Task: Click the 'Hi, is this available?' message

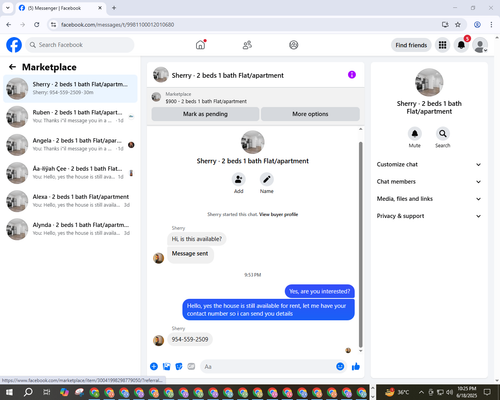Action: click(197, 239)
